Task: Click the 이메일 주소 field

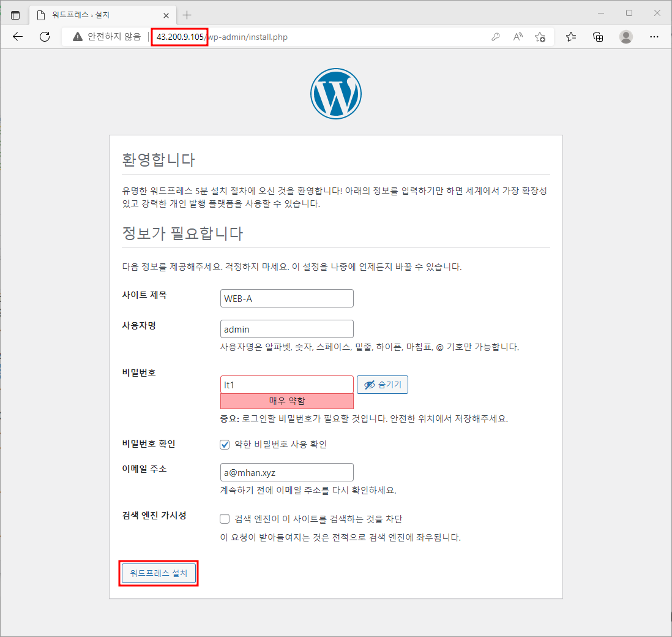Action: pos(286,472)
